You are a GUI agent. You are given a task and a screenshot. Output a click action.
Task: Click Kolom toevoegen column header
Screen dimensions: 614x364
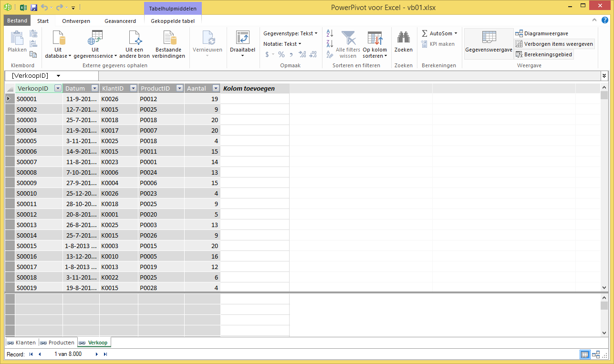[255, 88]
